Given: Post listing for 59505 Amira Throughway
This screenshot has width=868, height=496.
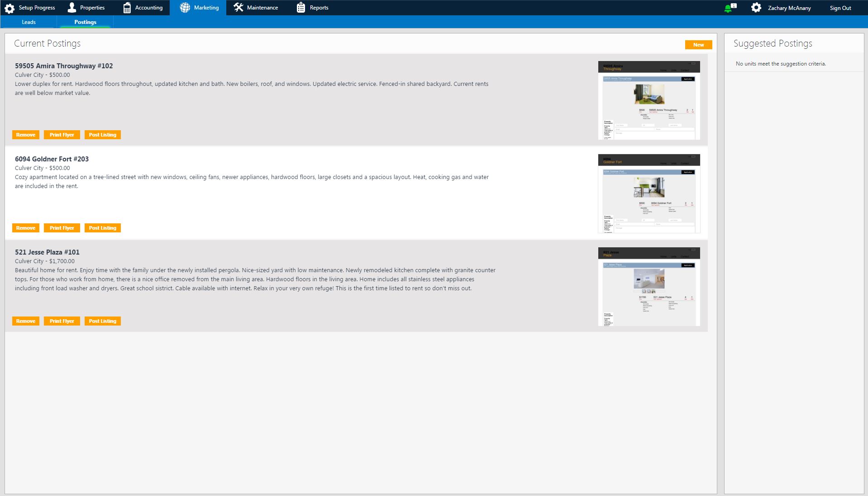Looking at the screenshot, I should tap(103, 135).
